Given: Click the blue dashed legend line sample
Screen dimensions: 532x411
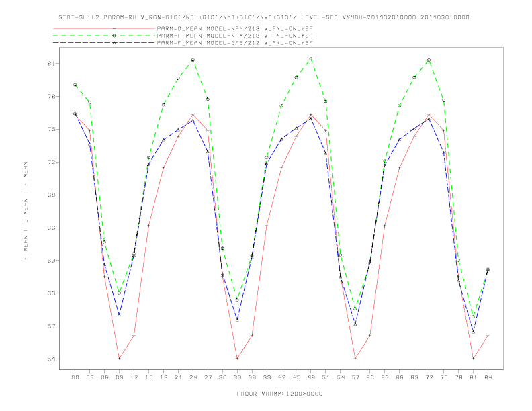Looking at the screenshot, I should coord(104,43).
